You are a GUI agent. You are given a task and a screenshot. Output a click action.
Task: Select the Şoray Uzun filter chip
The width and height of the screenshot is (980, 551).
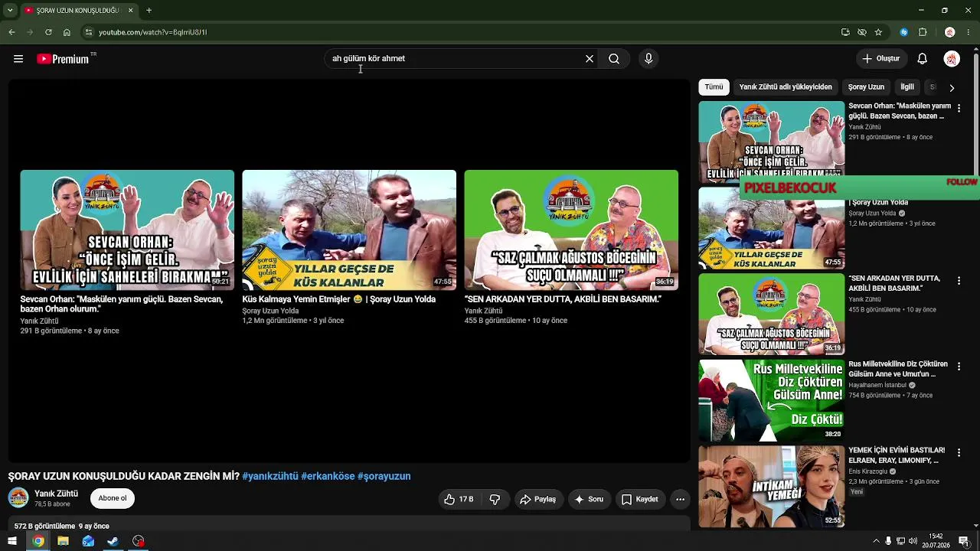pos(866,87)
